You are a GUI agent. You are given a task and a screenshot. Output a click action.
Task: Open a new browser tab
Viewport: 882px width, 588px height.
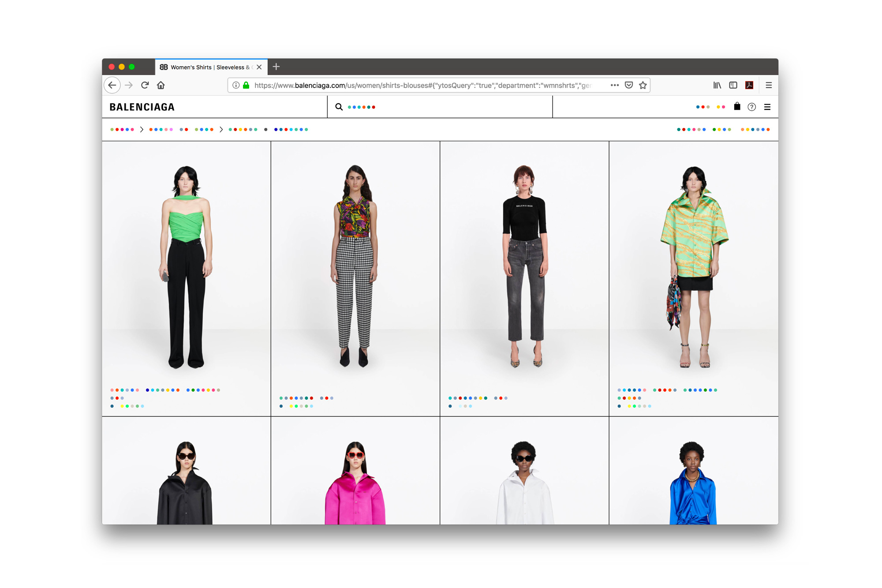pyautogui.click(x=277, y=67)
